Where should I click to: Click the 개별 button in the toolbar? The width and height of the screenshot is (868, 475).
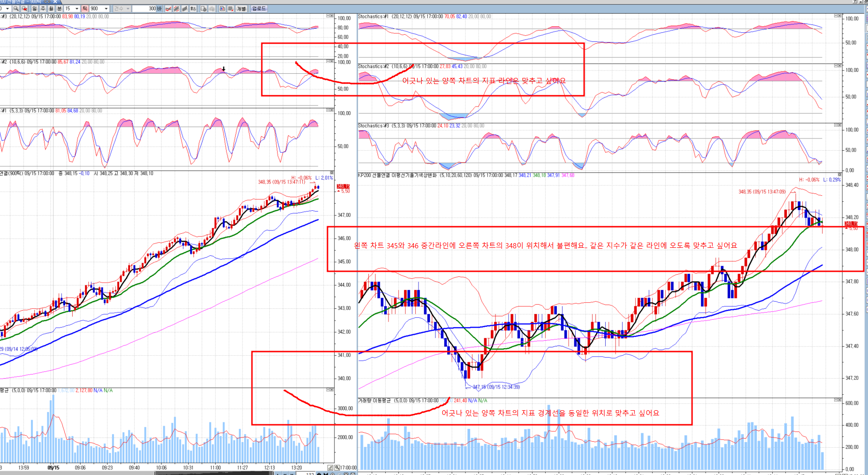coord(241,8)
